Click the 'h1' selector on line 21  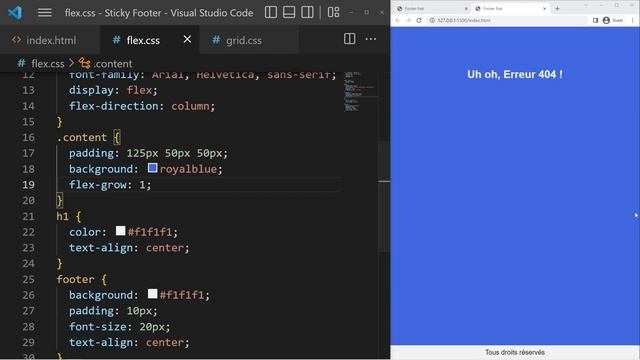(62, 216)
